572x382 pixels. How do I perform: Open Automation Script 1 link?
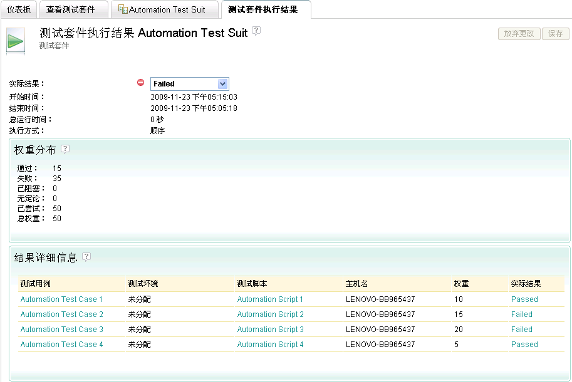[x=270, y=299]
